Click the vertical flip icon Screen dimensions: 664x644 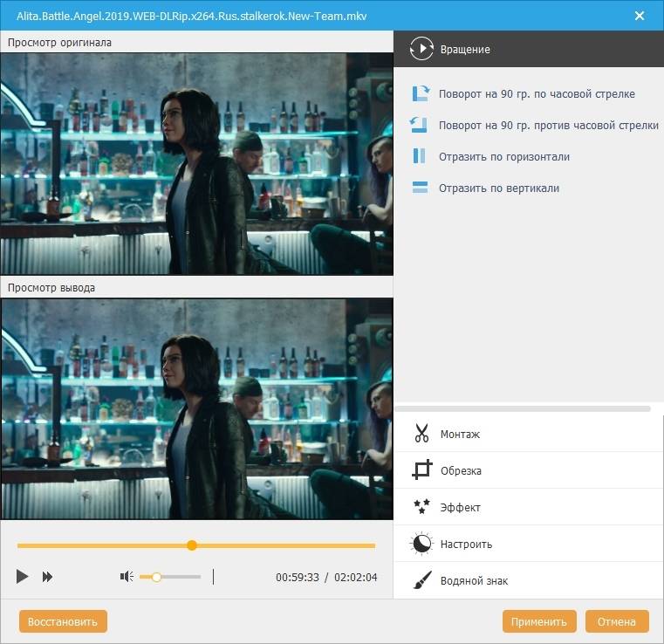pyautogui.click(x=420, y=187)
